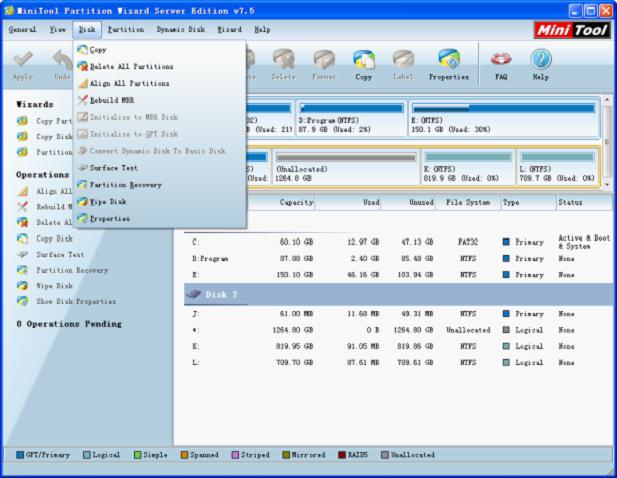Click Surface Test menu icon

pyautogui.click(x=82, y=168)
